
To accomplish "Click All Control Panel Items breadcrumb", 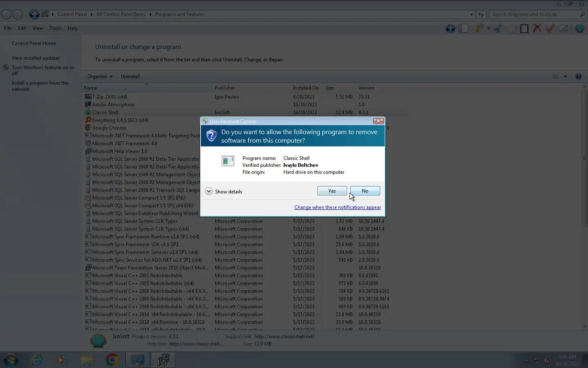I will coord(121,14).
